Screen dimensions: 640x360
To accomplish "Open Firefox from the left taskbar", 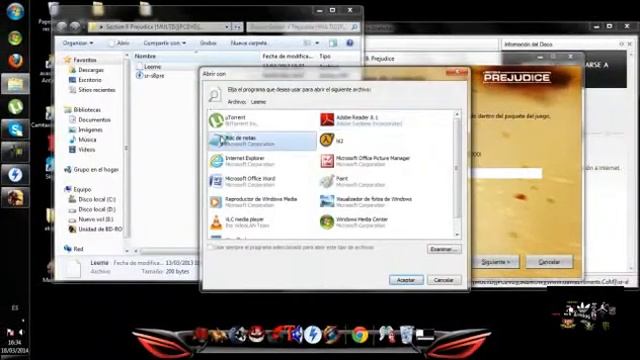I will coord(15,61).
